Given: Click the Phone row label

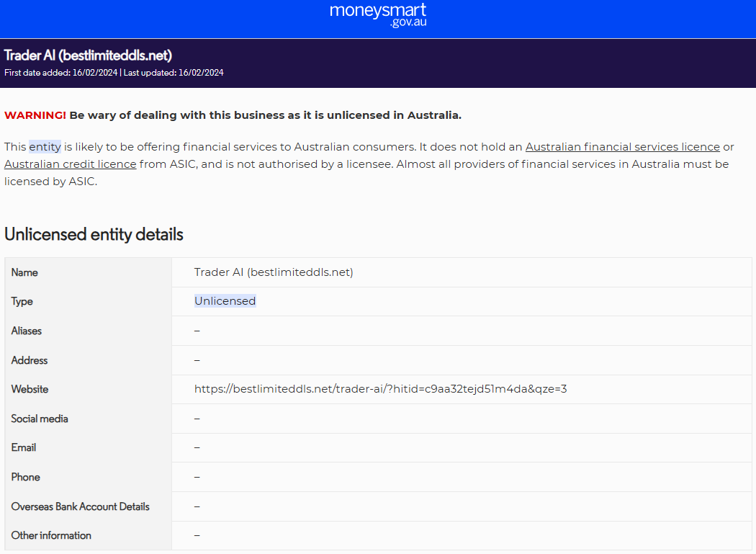Looking at the screenshot, I should click(x=25, y=477).
